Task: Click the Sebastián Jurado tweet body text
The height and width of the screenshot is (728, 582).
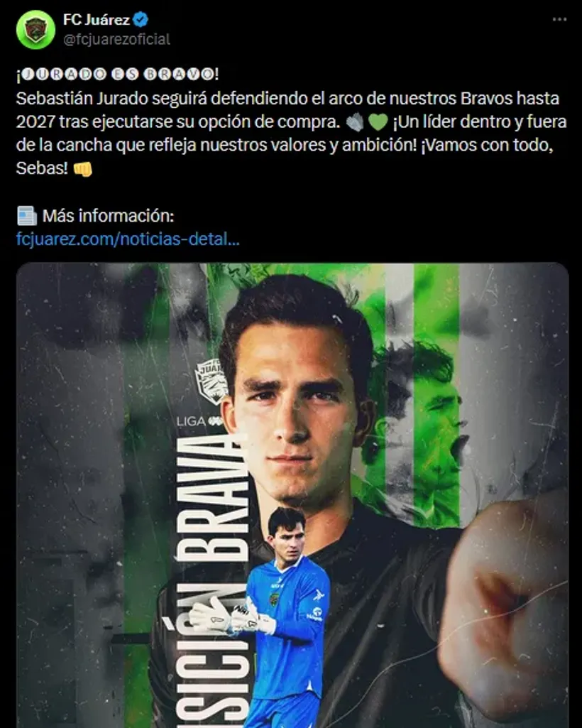Action: [x=291, y=134]
